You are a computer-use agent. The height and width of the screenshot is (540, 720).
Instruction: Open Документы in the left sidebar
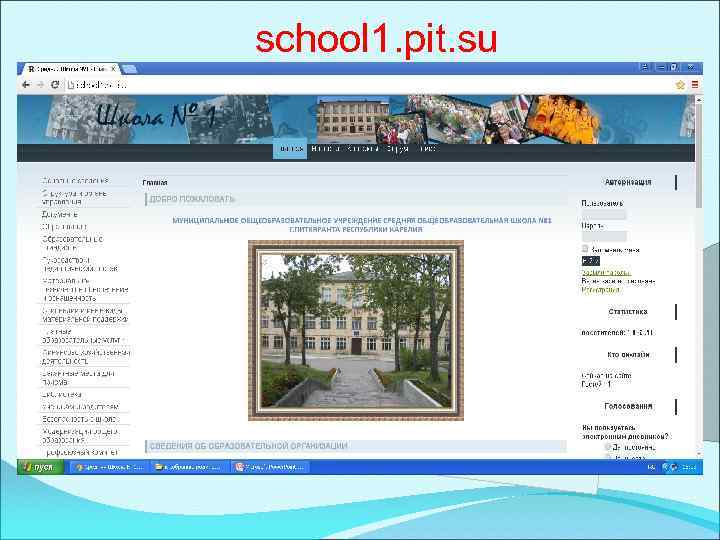pyautogui.click(x=60, y=214)
